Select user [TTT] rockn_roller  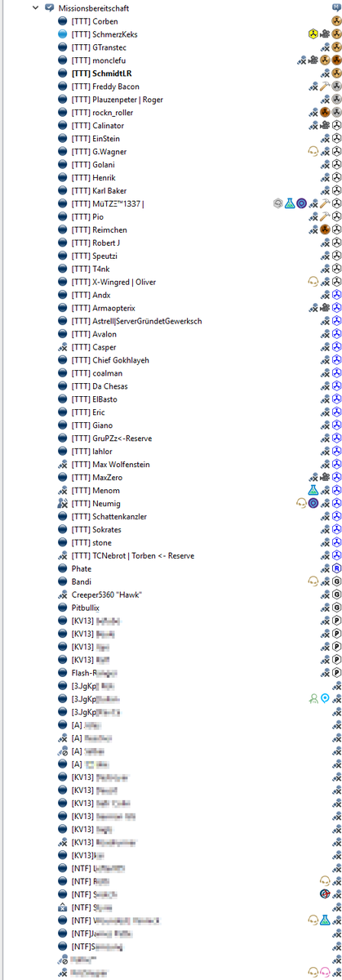[x=102, y=113]
